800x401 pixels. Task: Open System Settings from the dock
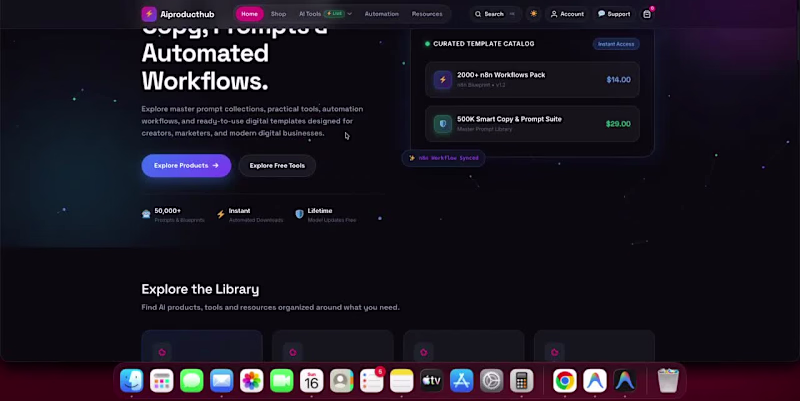pos(492,381)
